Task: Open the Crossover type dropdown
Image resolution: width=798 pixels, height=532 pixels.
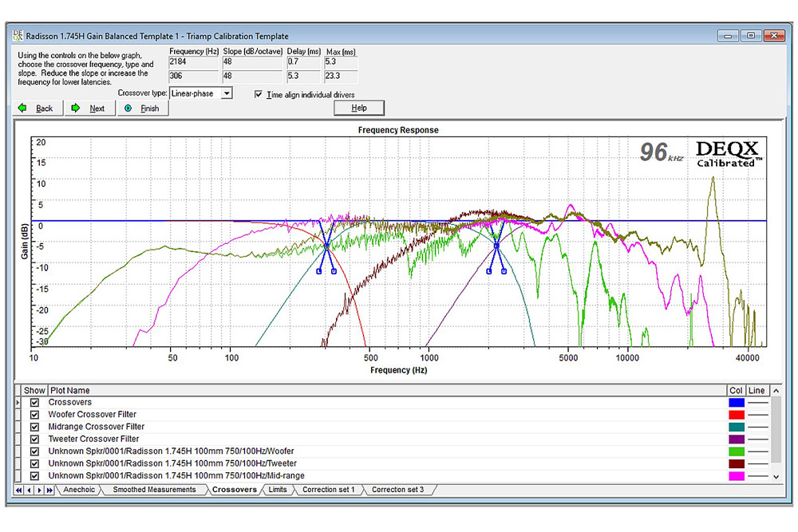Action: click(227, 93)
